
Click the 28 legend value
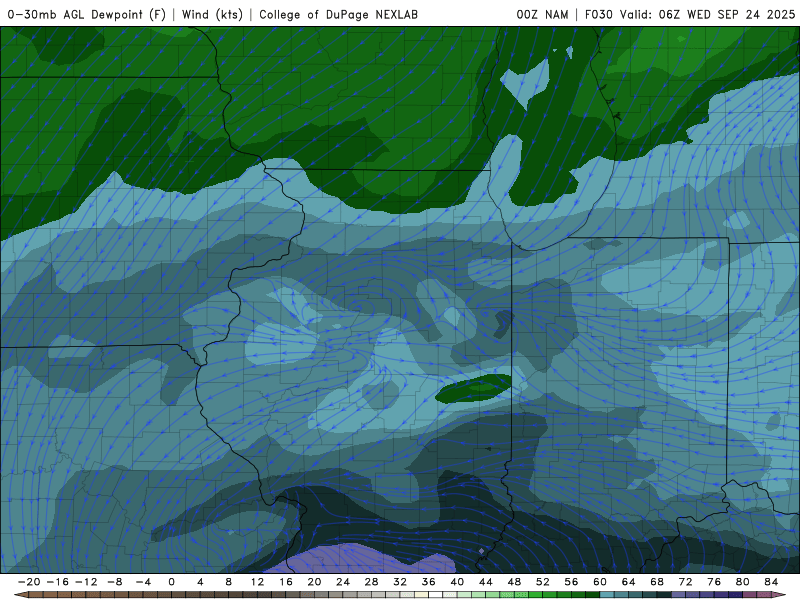coord(371,582)
